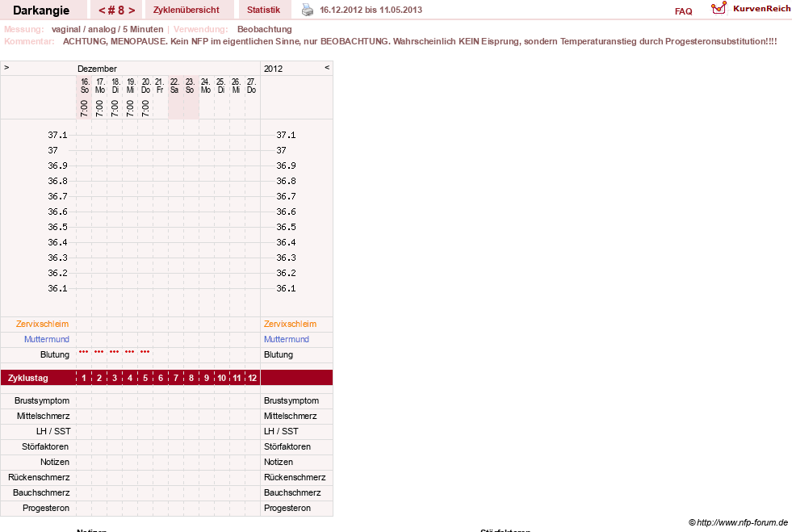Select the date range 16.12.2012 bis 11.05.2013

(x=371, y=10)
